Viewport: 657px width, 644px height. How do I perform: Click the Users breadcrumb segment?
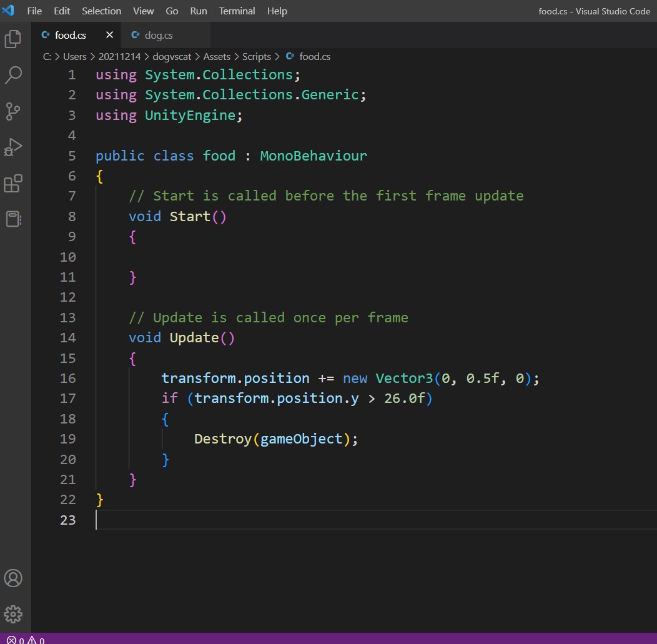(74, 57)
